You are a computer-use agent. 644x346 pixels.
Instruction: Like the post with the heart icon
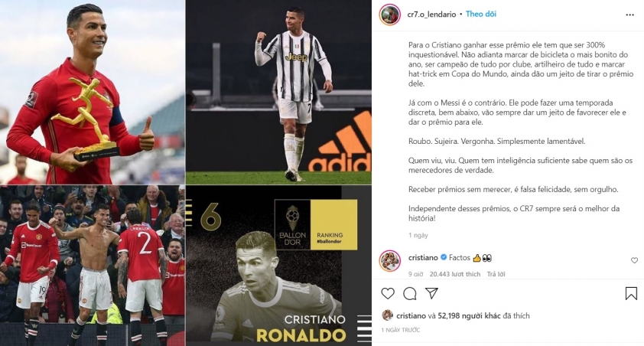[388, 293]
